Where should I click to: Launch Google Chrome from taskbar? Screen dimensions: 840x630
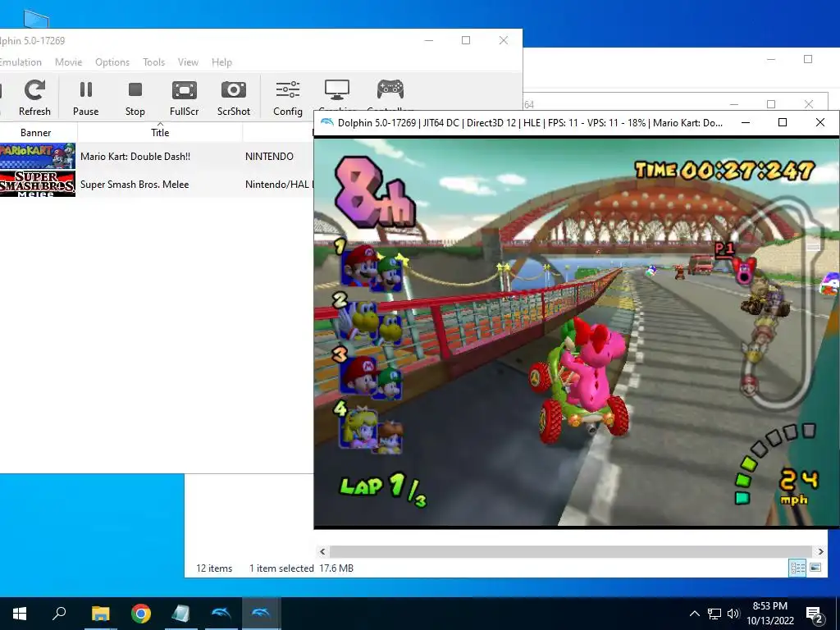click(141, 614)
